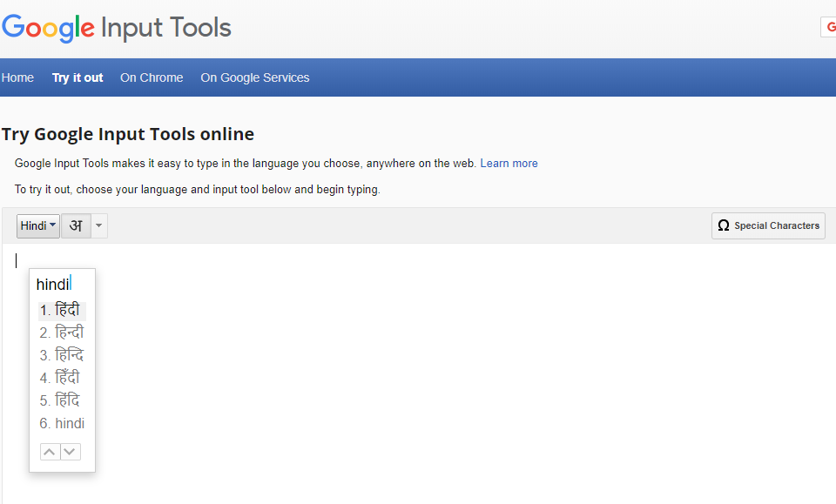Open the On Google Services tab
836x504 pixels.
255,77
